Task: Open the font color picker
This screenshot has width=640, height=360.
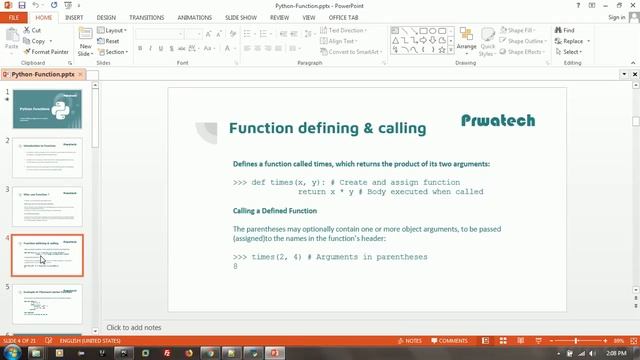Action: 229,49
